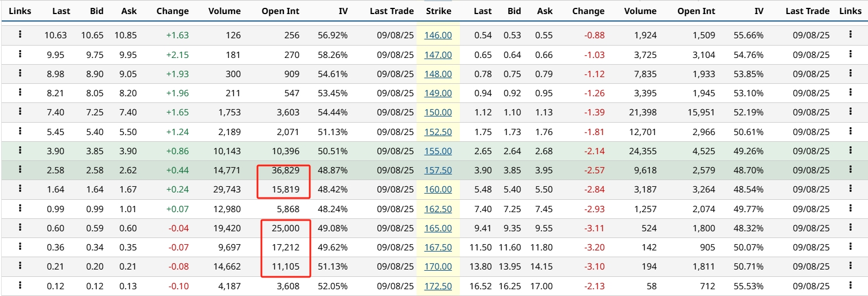This screenshot has width=868, height=296.
Task: Open left three-dot menu in 157.50 strike row
Action: tap(20, 169)
